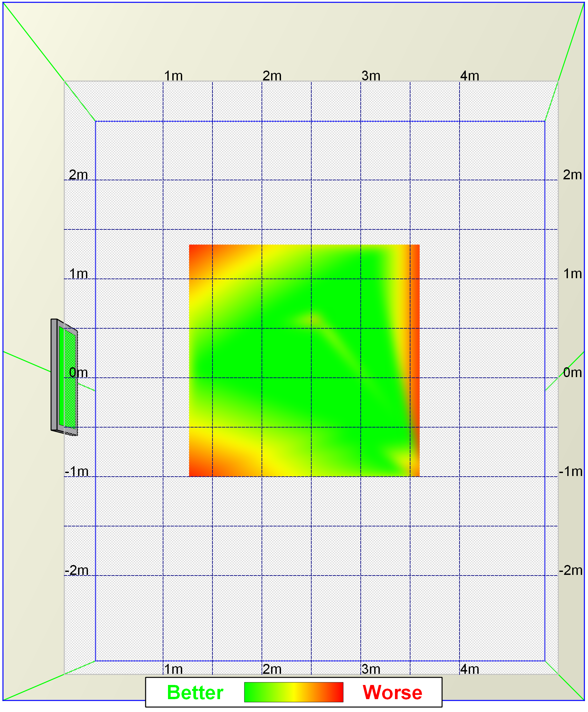The height and width of the screenshot is (712, 588).
Task: Click the green 'Better' legend label
Action: tap(195, 692)
